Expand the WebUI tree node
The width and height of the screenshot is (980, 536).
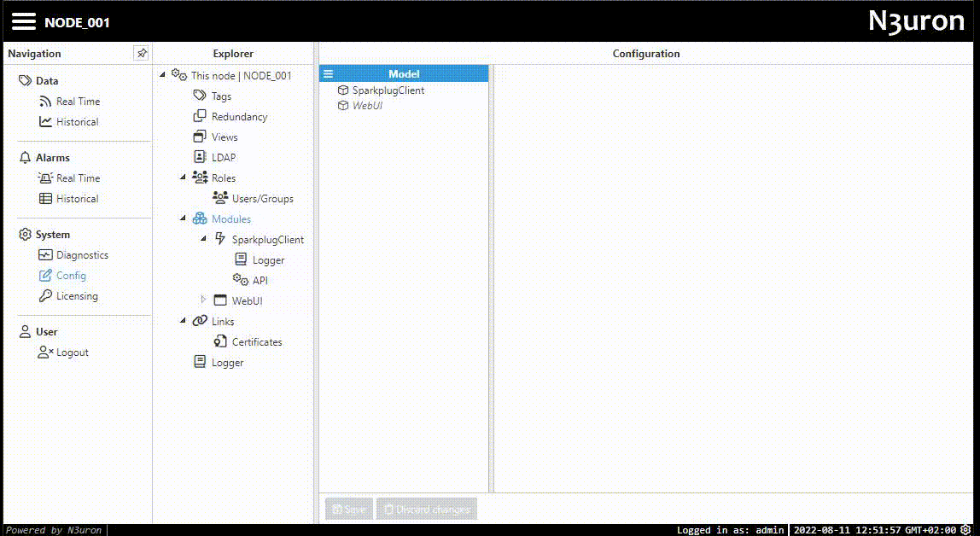click(x=203, y=300)
